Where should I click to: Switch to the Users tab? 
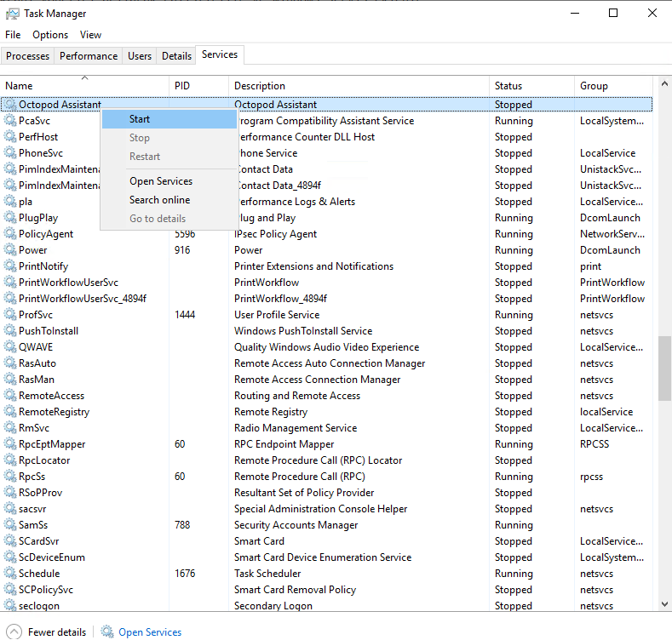pos(140,56)
